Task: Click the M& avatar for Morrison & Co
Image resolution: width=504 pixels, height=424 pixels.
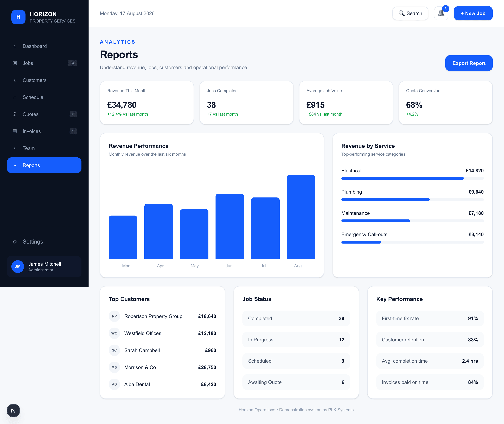Action: [114, 367]
